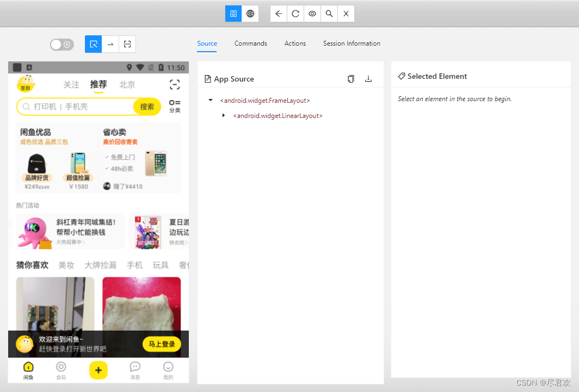
Task: Download source as XML file
Action: (x=368, y=78)
